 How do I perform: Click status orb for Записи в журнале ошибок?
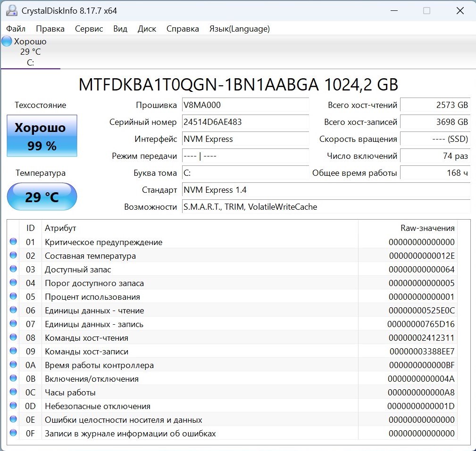click(x=13, y=434)
